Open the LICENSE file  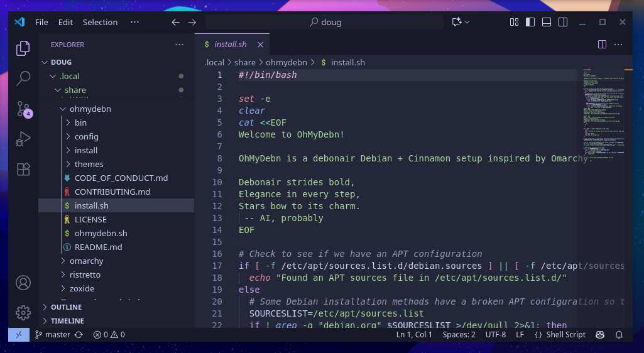point(116,220)
